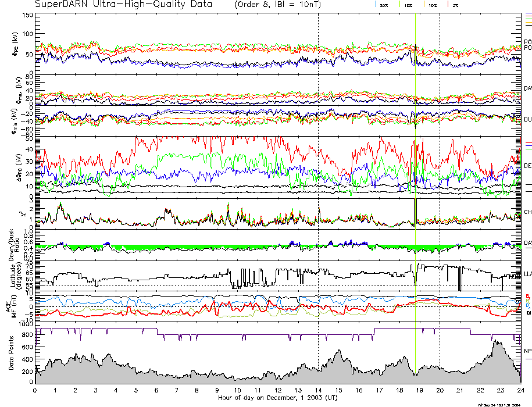This screenshot has height=407, width=532.
Task: Click the hour 20 tick label
Action: coord(440,390)
